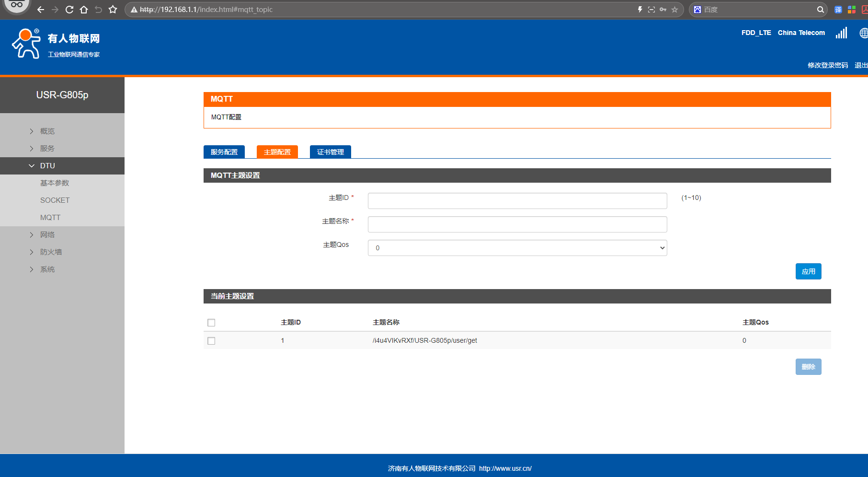Bookmark page with star icon
Viewport: 868px width, 477px height.
[113, 10]
